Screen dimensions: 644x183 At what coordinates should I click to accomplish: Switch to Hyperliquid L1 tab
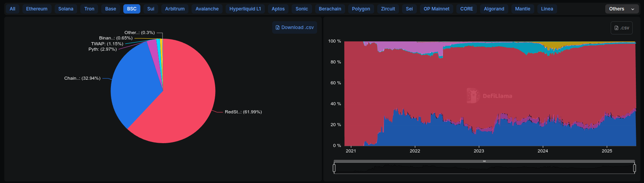[245, 9]
